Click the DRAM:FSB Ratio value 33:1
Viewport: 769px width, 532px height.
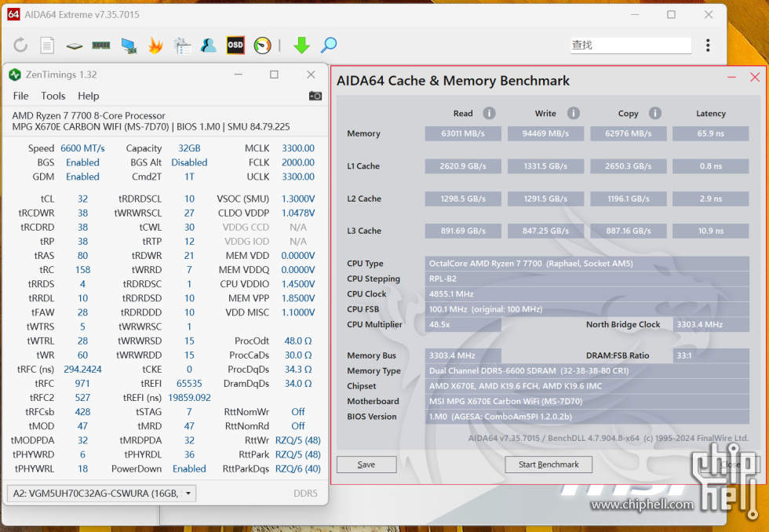coord(711,355)
